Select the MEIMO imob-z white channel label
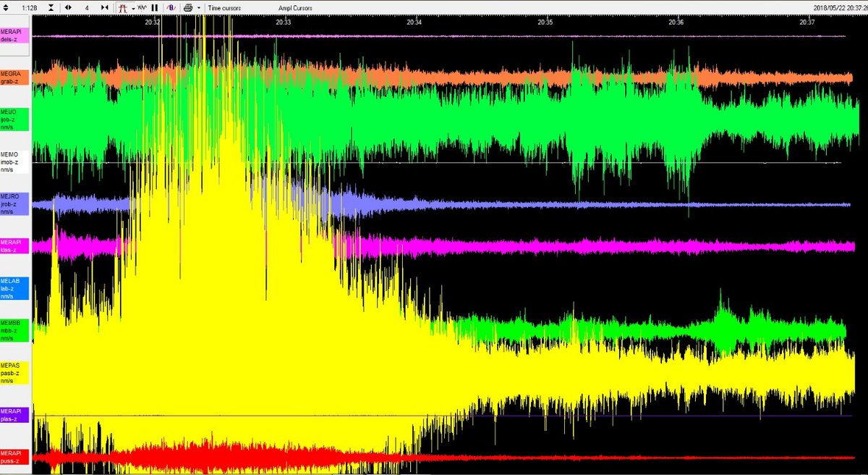 tap(14, 161)
